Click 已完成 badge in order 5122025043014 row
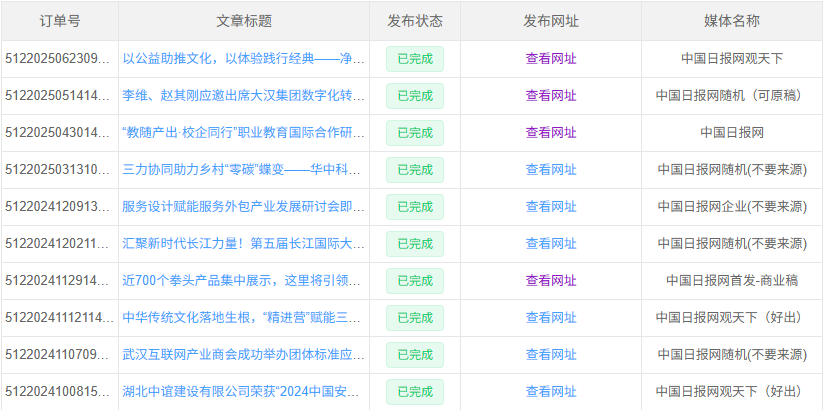823x410 pixels. 415,133
